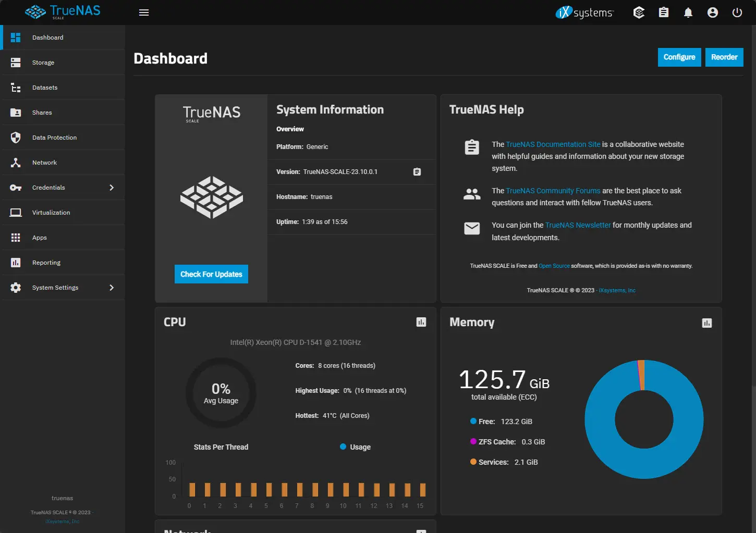Viewport: 756px width, 533px height.
Task: Click the Credentials key icon
Action: tap(16, 188)
